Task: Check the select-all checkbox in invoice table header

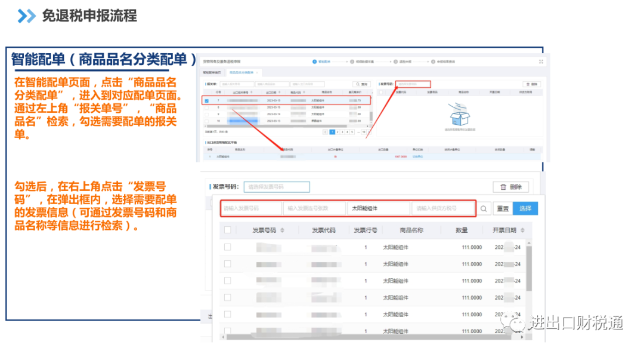Action: point(228,230)
